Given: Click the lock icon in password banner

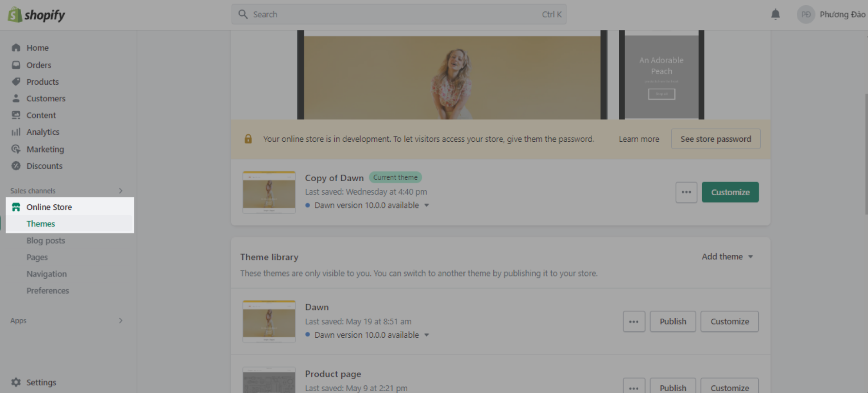Looking at the screenshot, I should (x=248, y=139).
